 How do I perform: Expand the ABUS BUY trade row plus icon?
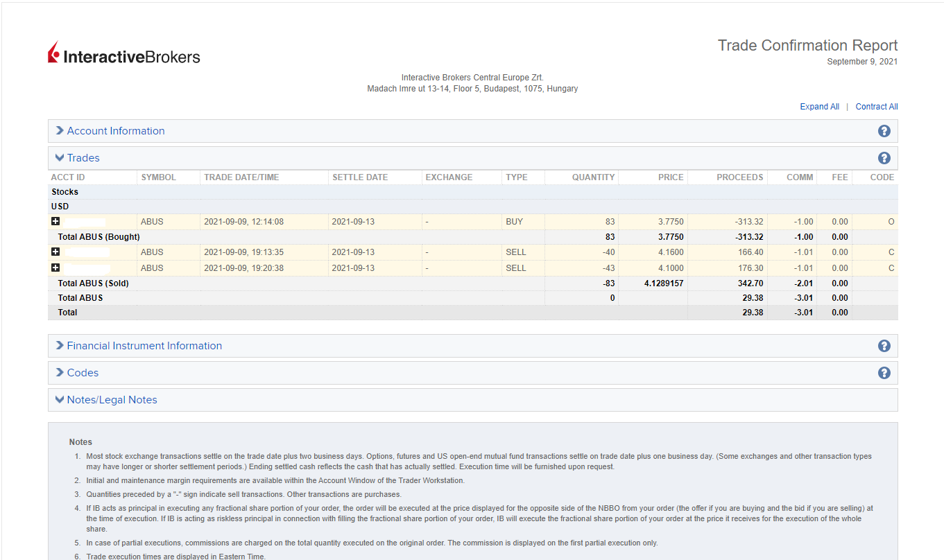coord(55,222)
